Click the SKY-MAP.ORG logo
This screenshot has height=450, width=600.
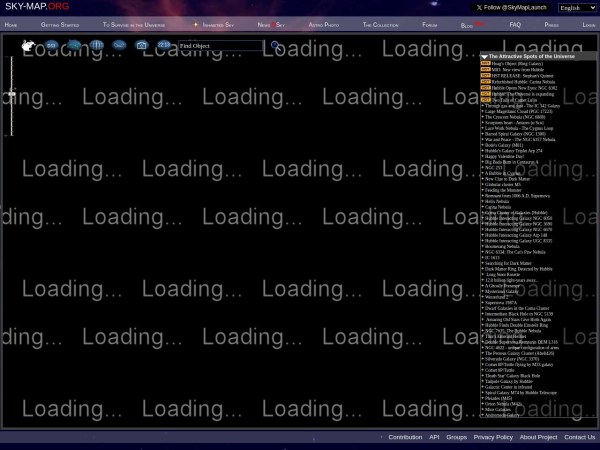(x=37, y=7)
